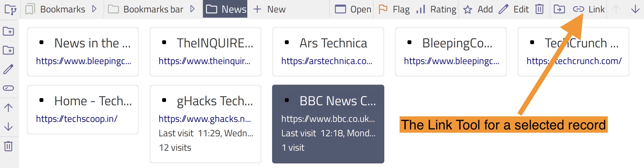Click the up arrow in left sidebar

(x=8, y=108)
